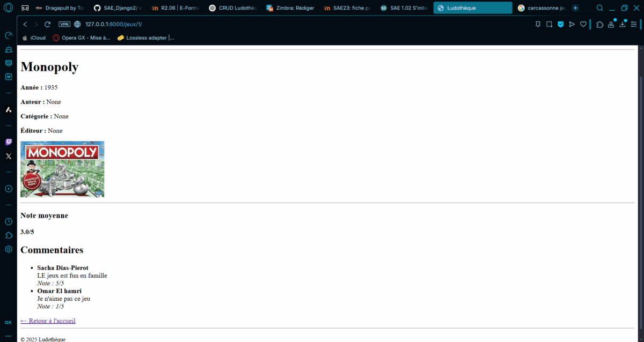Click the Année : 1935 line
This screenshot has width=644, height=342.
tap(39, 87)
